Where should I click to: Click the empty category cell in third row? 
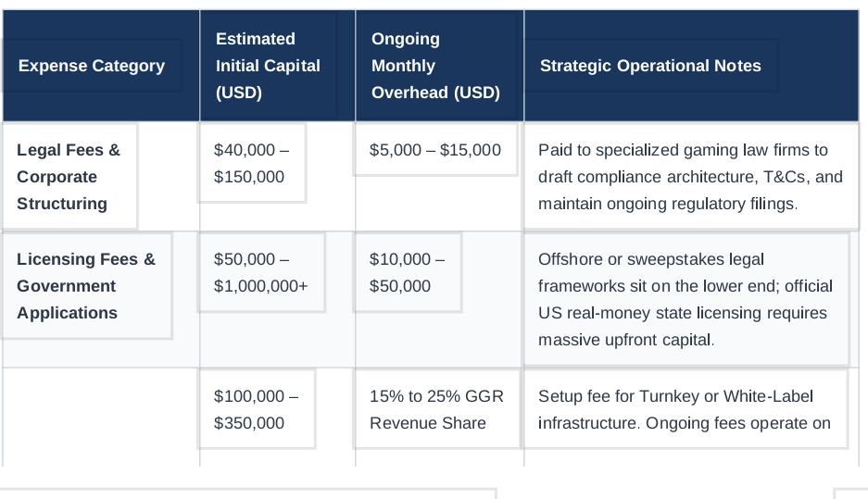click(101, 418)
